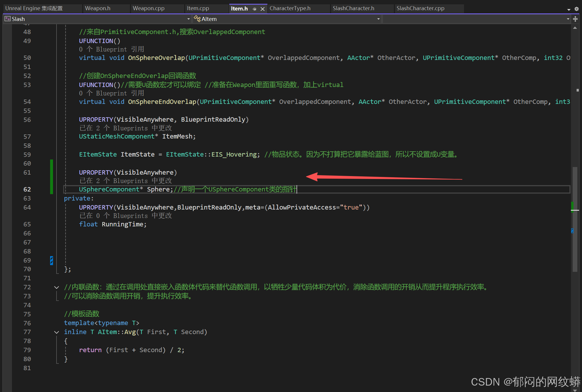The image size is (582, 392).
Task: Open the Slash project scope dropdown
Action: pos(188,19)
